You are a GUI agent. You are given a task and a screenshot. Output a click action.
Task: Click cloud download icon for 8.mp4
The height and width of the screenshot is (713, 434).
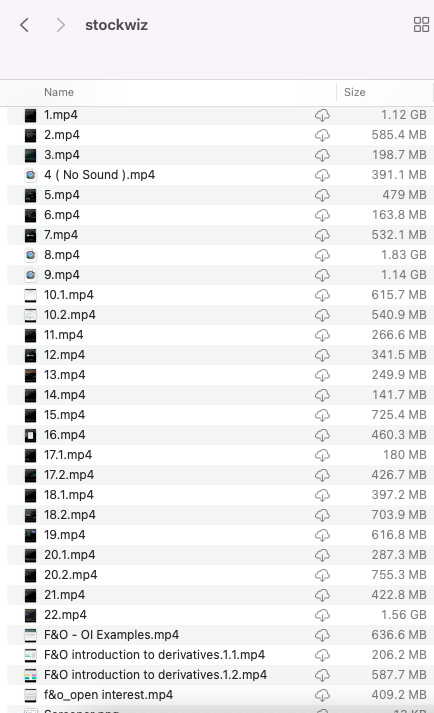pos(322,255)
